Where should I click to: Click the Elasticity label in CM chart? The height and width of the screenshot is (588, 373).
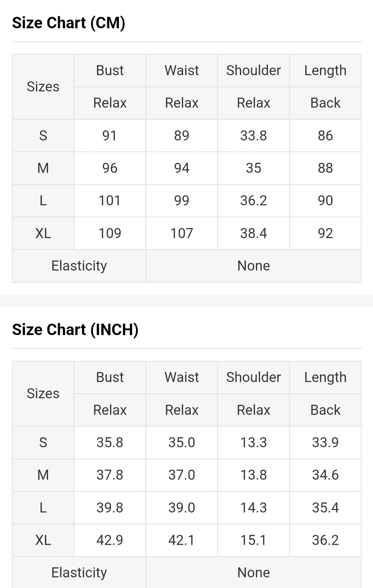(79, 266)
